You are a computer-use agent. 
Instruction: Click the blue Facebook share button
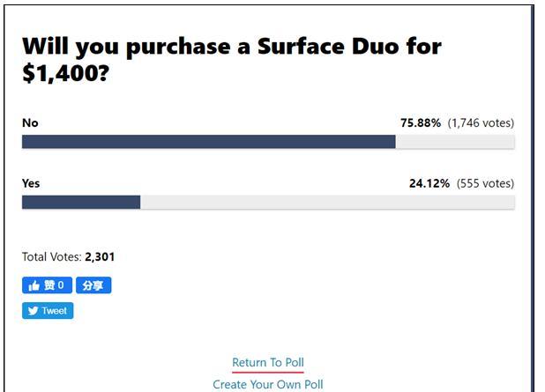coord(93,285)
